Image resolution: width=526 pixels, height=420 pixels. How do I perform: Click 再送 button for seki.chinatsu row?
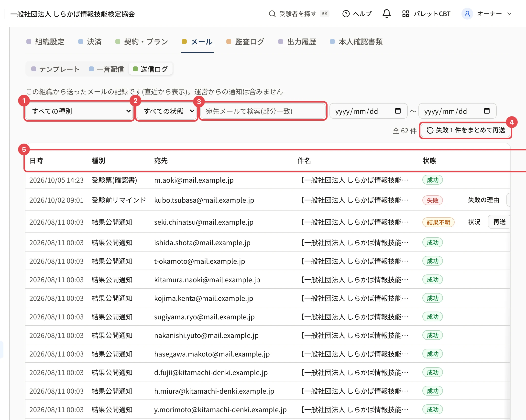point(499,222)
